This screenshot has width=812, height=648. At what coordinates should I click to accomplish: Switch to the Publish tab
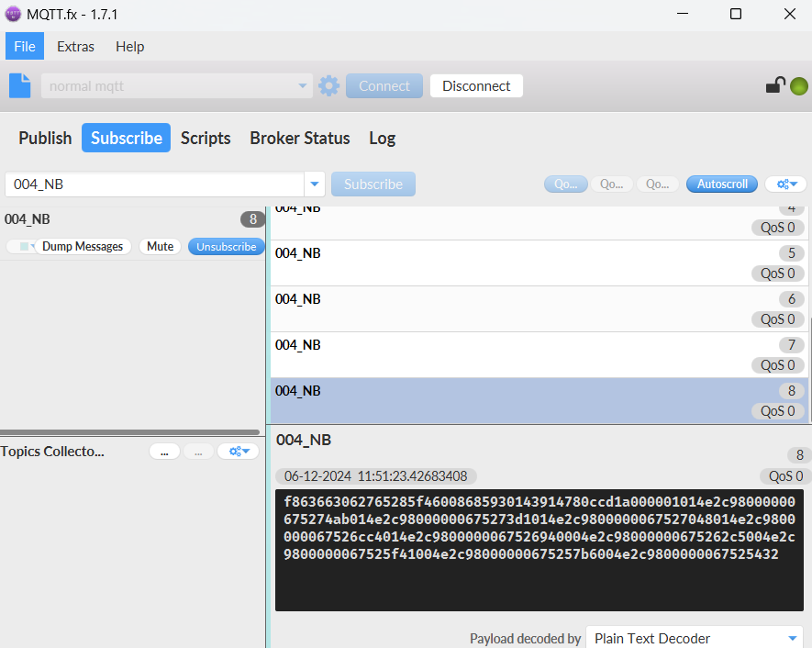pyautogui.click(x=45, y=138)
